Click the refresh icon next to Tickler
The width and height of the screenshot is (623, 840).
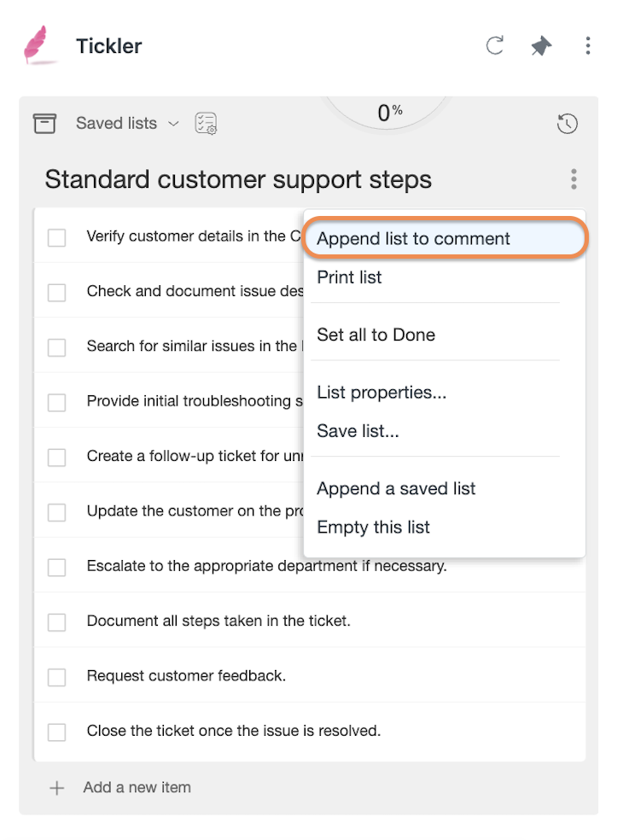click(x=494, y=45)
